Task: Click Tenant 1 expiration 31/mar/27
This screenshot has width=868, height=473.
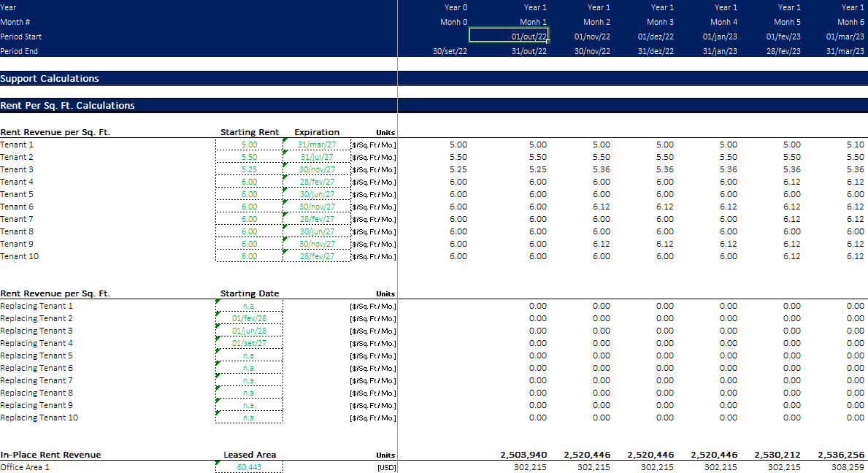Action: click(317, 145)
